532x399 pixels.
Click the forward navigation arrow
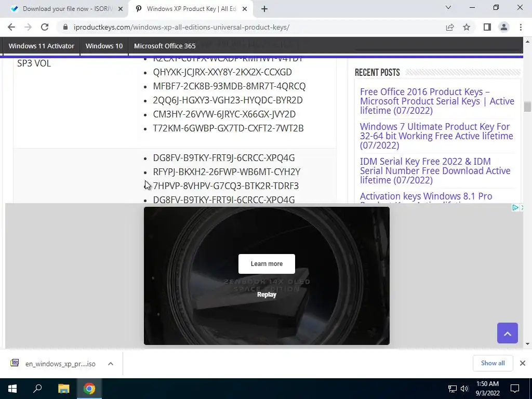[x=28, y=27]
